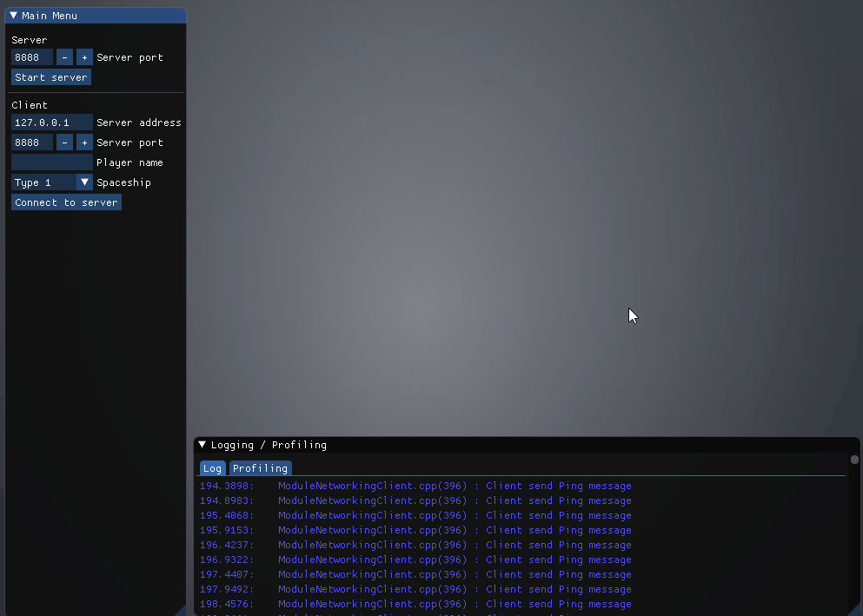
Task: Increase the Client server port value
Action: tap(84, 142)
